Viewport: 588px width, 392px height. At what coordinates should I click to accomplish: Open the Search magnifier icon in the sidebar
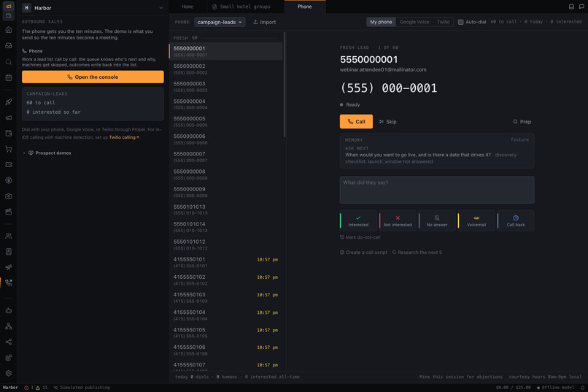click(x=9, y=62)
